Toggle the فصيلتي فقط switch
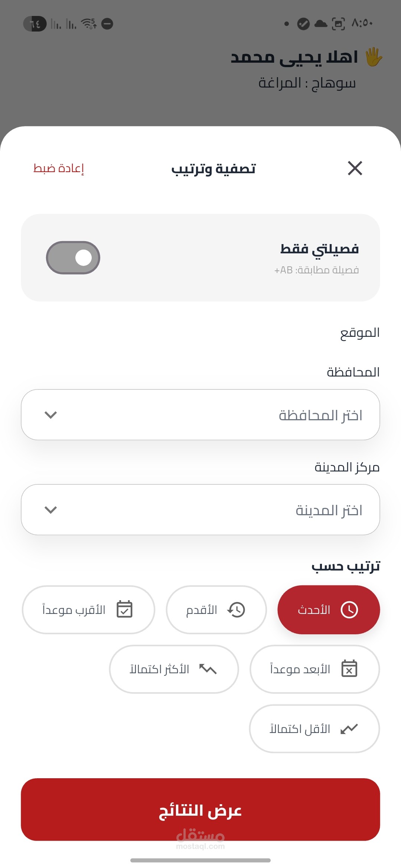 (x=73, y=257)
